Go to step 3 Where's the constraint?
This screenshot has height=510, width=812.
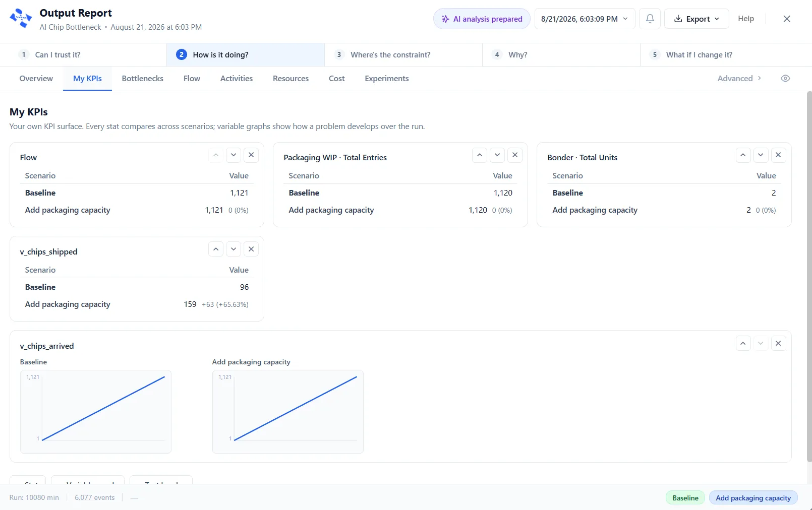pos(403,54)
